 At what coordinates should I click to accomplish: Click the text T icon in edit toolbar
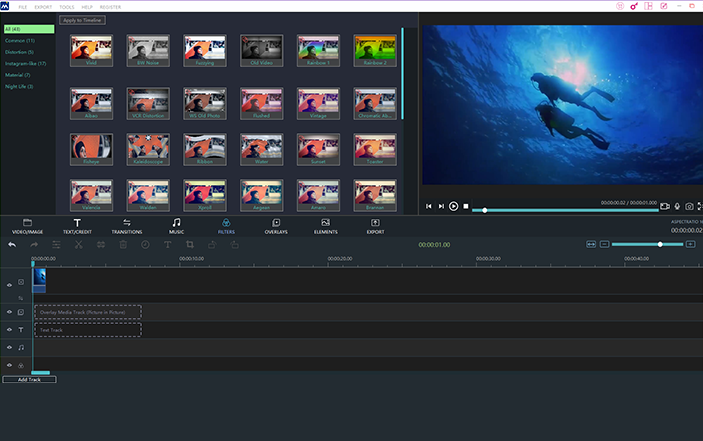[x=167, y=245]
